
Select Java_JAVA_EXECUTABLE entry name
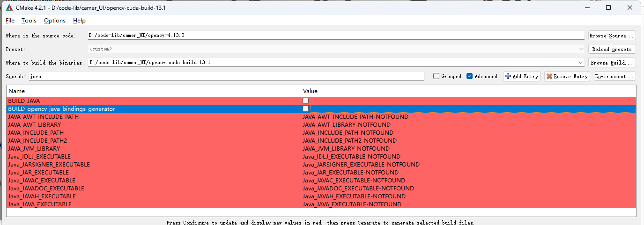click(40, 204)
